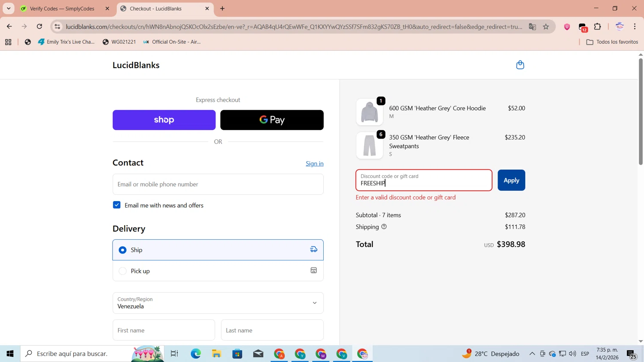This screenshot has width=644, height=362.
Task: Expand the Country/Region dropdown
Action: tap(218, 303)
